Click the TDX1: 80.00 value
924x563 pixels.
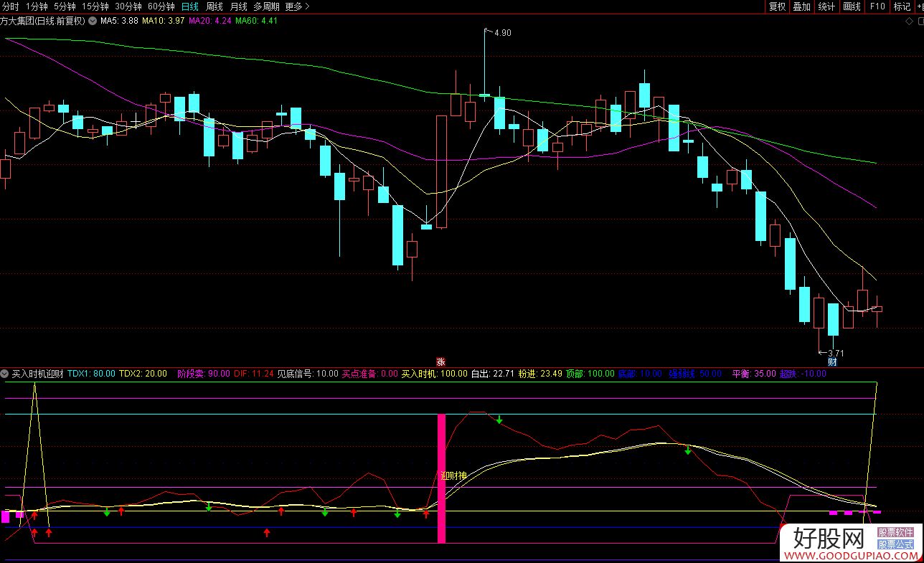click(x=91, y=374)
